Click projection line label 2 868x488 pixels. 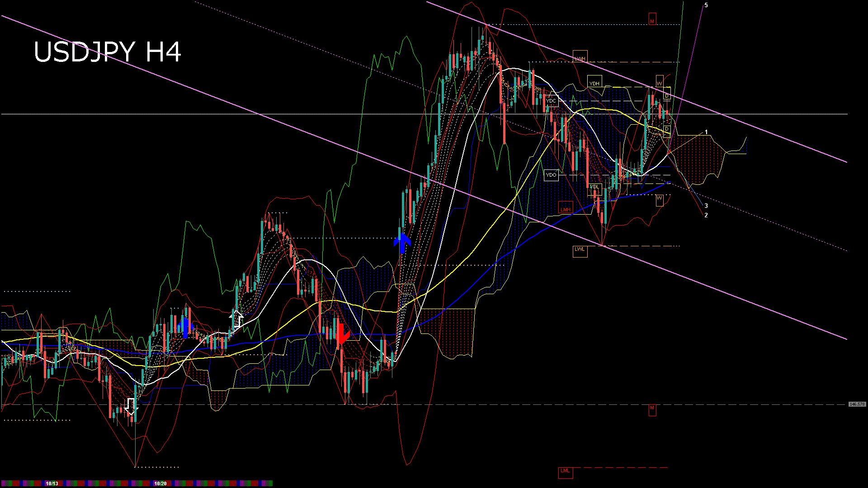(x=706, y=215)
